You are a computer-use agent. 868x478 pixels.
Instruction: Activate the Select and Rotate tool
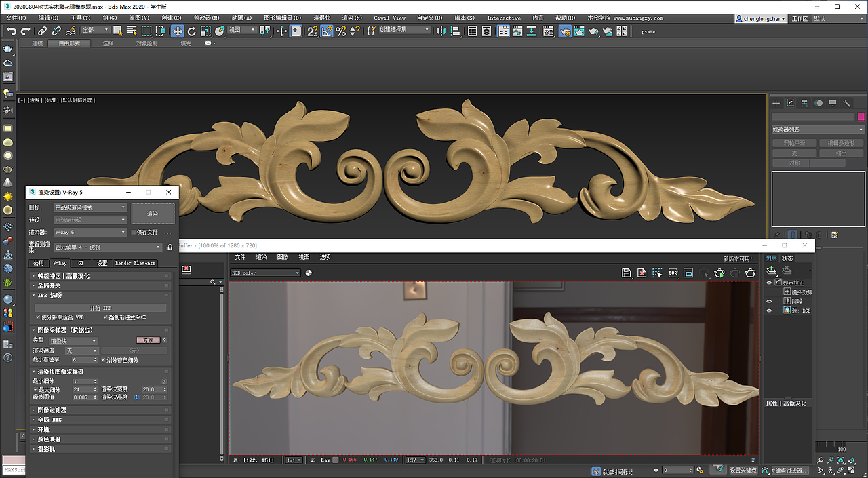(x=191, y=31)
